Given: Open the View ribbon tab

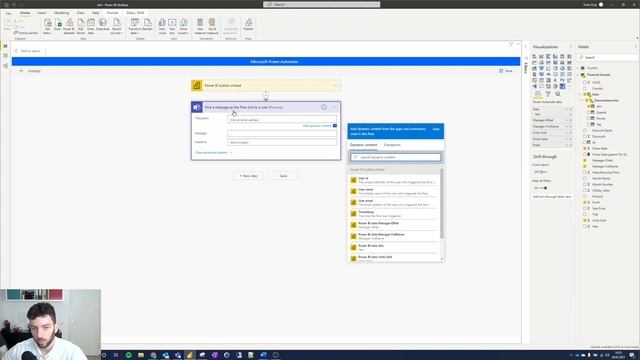Looking at the screenshot, I should (80, 13).
